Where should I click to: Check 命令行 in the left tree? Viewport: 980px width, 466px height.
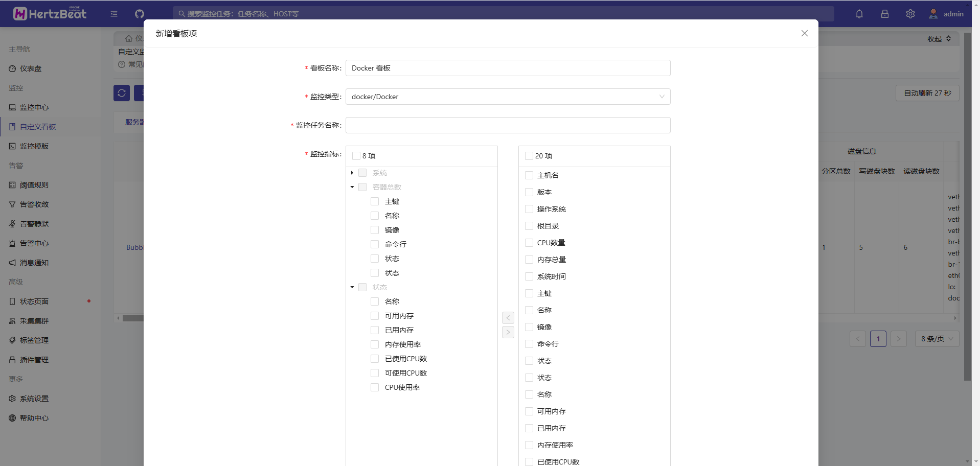[375, 244]
